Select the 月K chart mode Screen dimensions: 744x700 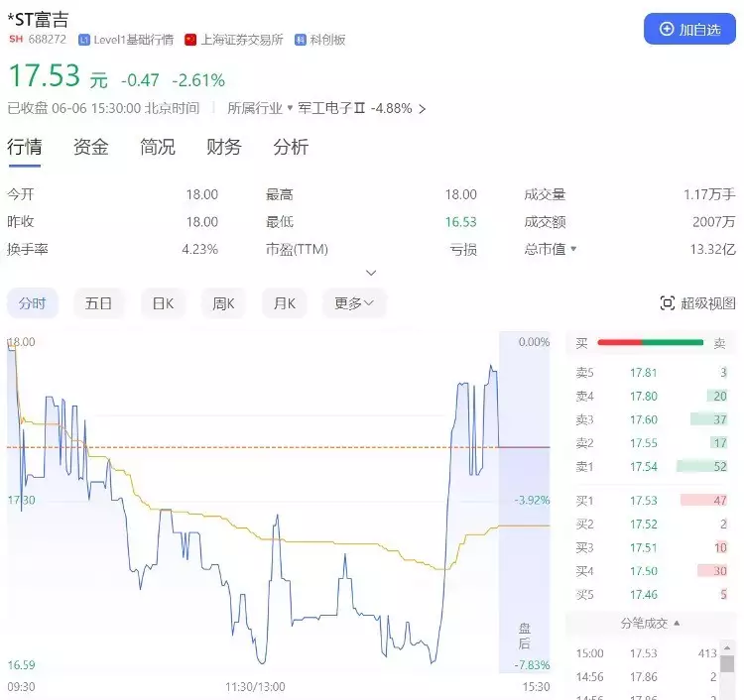(285, 303)
